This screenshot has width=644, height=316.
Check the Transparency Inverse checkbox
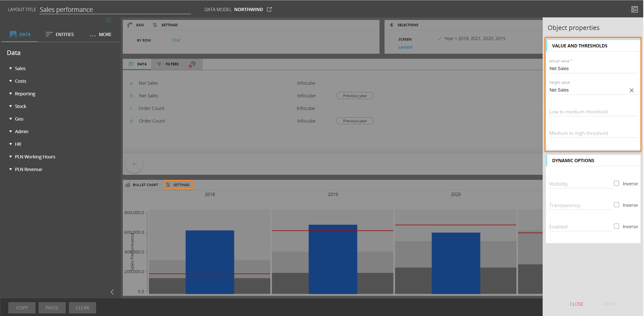(617, 205)
